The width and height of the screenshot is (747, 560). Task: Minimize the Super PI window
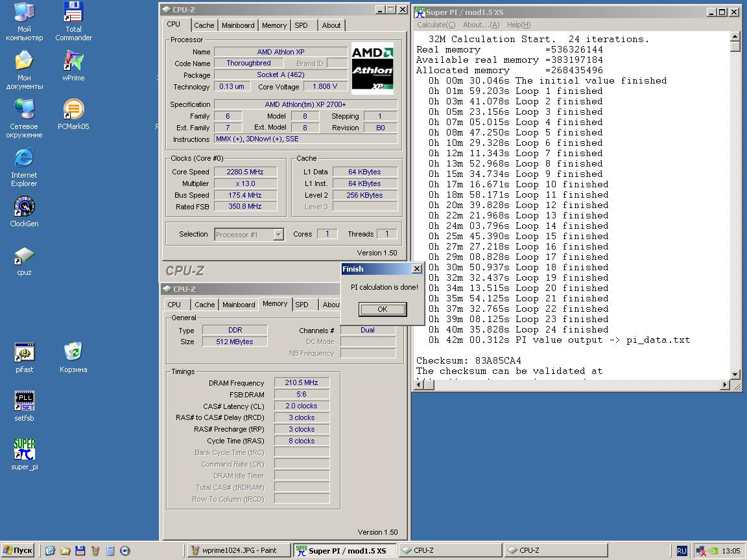coord(711,12)
